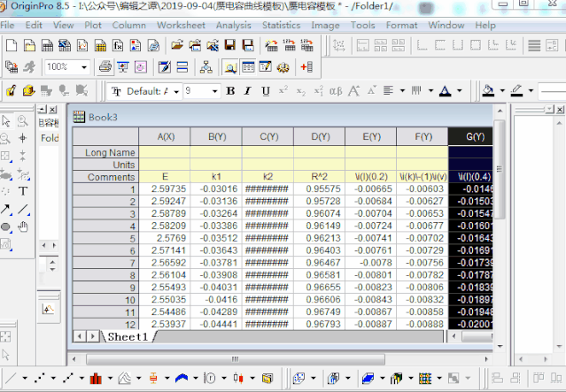This screenshot has height=392, width=566.
Task: Click the Print icon
Action: [x=105, y=67]
